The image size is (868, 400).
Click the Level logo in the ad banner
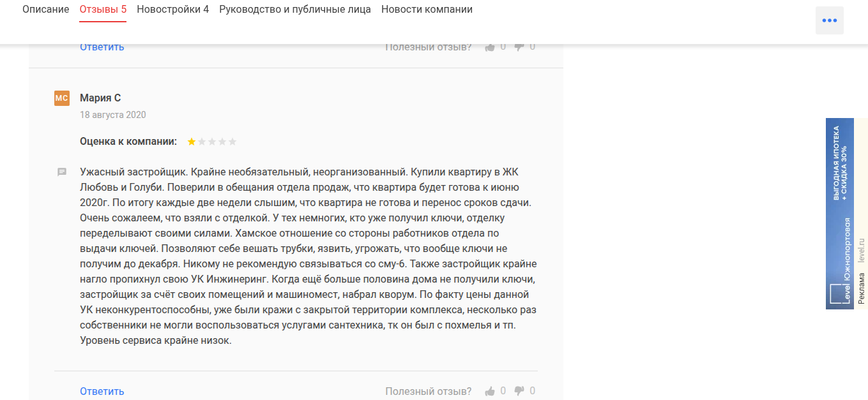[837, 293]
